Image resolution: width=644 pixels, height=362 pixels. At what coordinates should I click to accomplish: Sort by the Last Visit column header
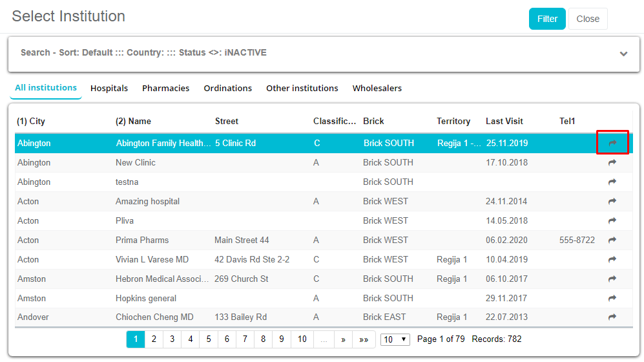point(504,121)
